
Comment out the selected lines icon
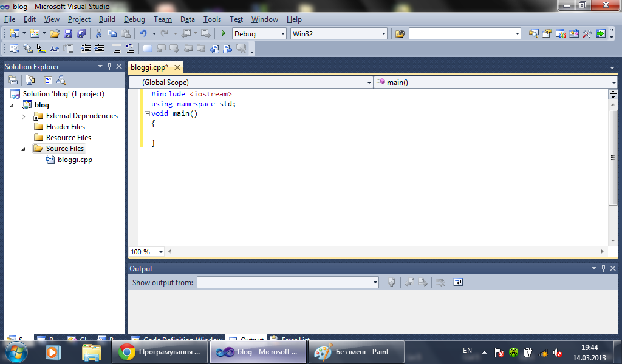pos(117,49)
